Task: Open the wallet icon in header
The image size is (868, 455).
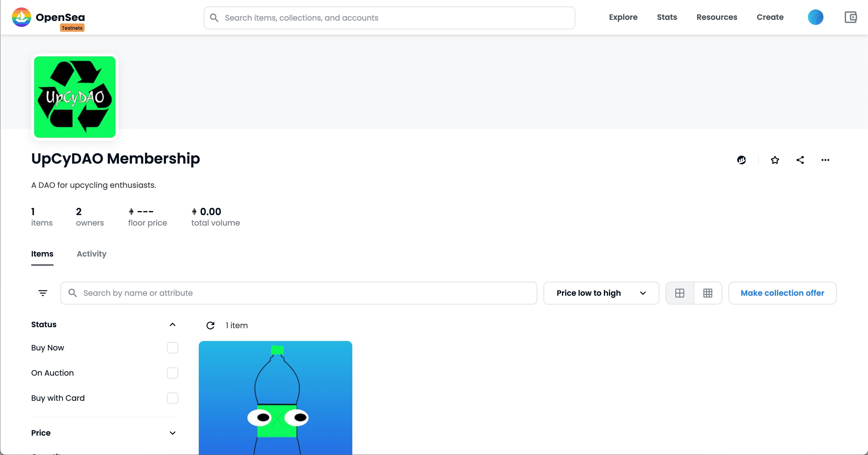Action: click(851, 17)
